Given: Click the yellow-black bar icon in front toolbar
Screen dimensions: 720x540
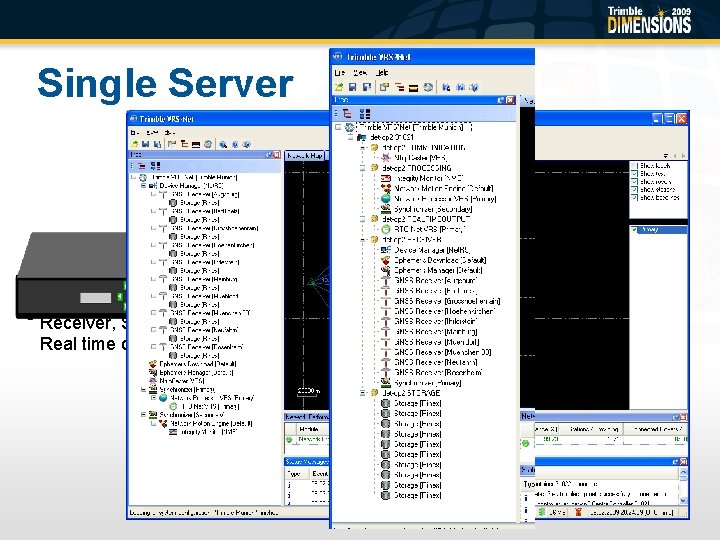Looking at the screenshot, I should point(414,87).
